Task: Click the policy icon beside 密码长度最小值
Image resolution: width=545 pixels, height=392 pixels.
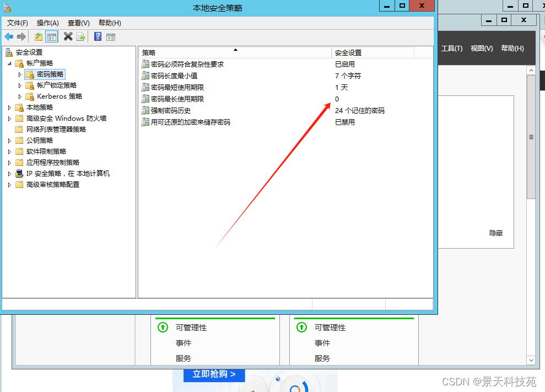Action: [x=145, y=76]
